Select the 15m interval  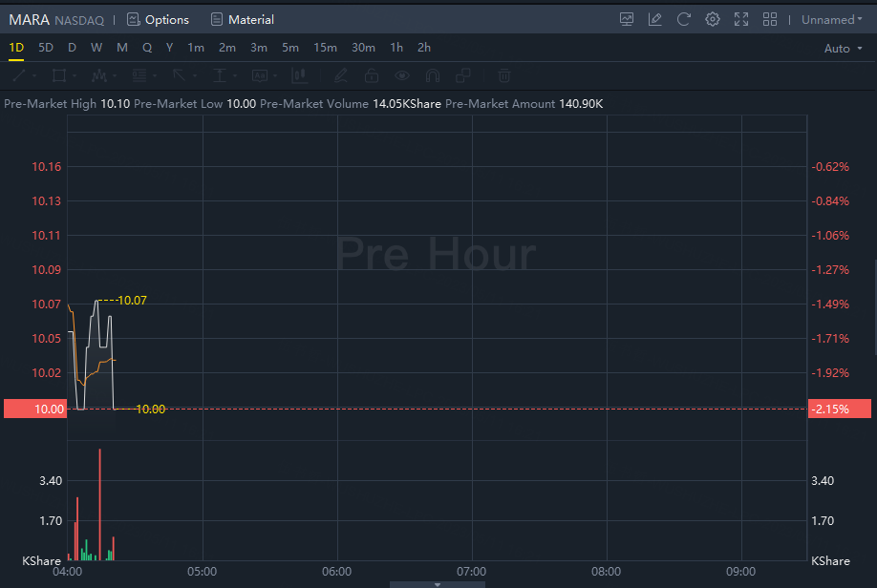(325, 48)
